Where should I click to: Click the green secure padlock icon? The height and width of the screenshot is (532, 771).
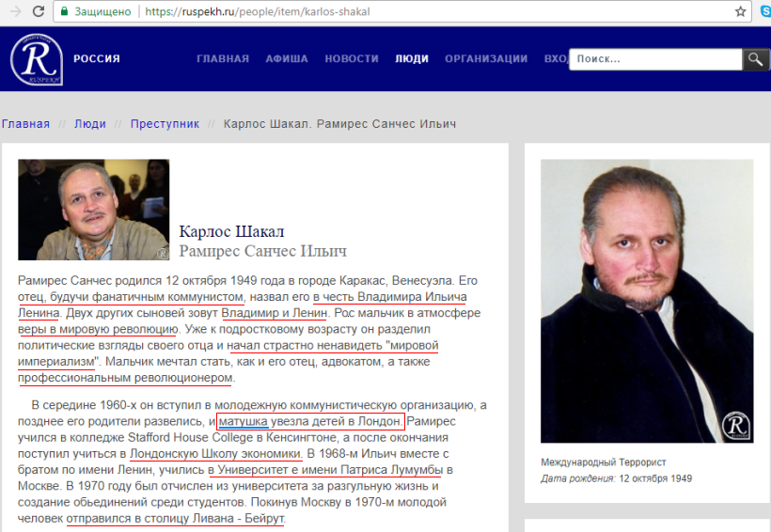[x=64, y=11]
